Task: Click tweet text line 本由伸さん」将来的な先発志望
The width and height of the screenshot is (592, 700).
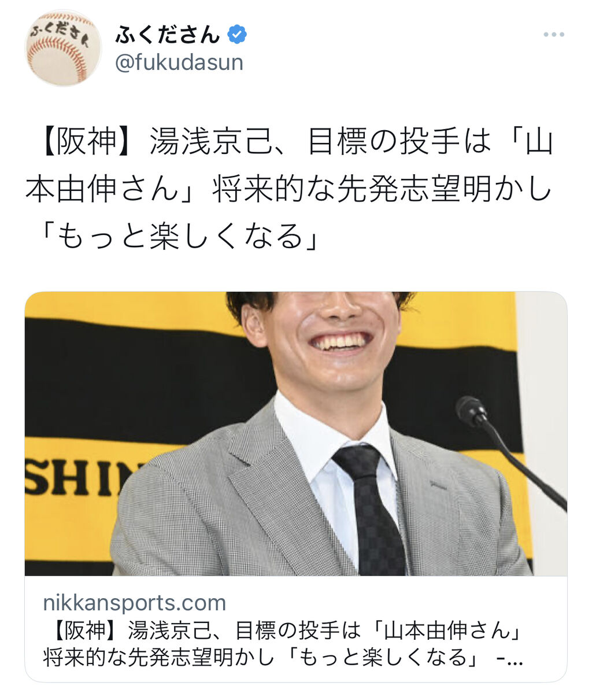Action: pyautogui.click(x=289, y=189)
